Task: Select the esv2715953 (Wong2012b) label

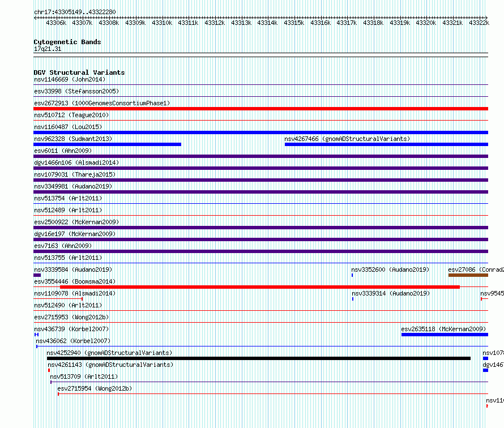Action: (71, 317)
